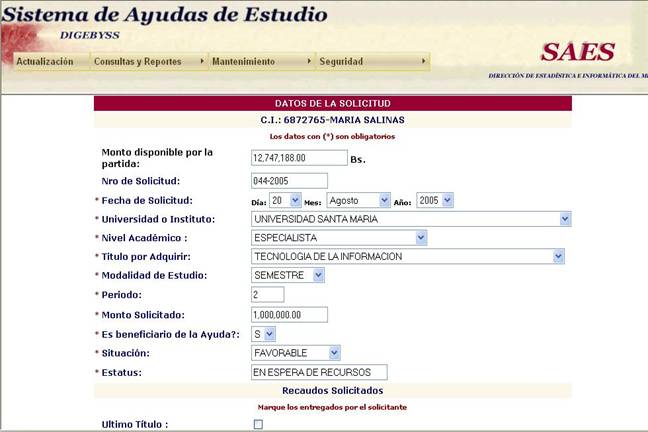The height and width of the screenshot is (432, 648).
Task: Click the Sistema de Ayudas de Estudio title
Action: pyautogui.click(x=164, y=14)
